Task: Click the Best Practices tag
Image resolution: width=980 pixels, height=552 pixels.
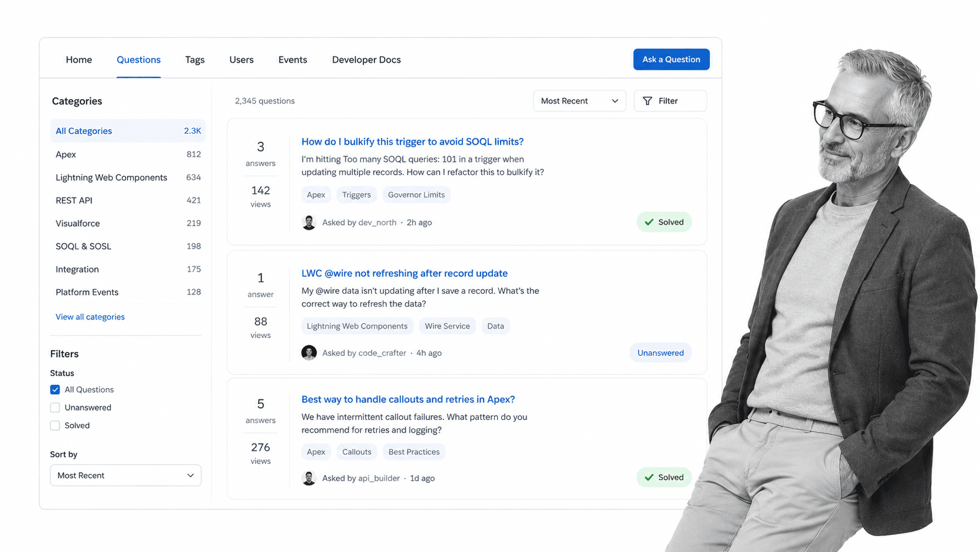Action: [x=414, y=452]
